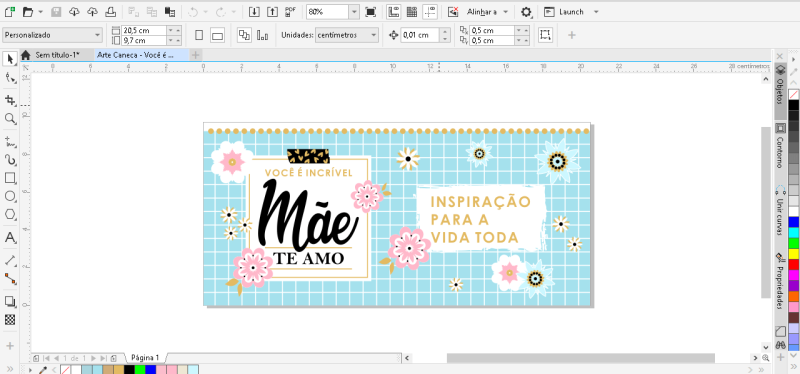Select portrait page orientation

click(x=199, y=35)
